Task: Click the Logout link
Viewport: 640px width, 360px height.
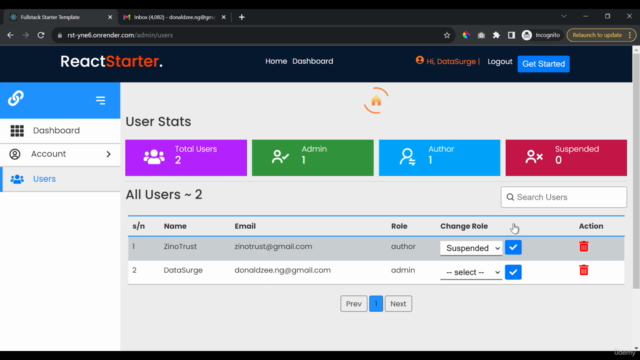Action: coord(500,62)
